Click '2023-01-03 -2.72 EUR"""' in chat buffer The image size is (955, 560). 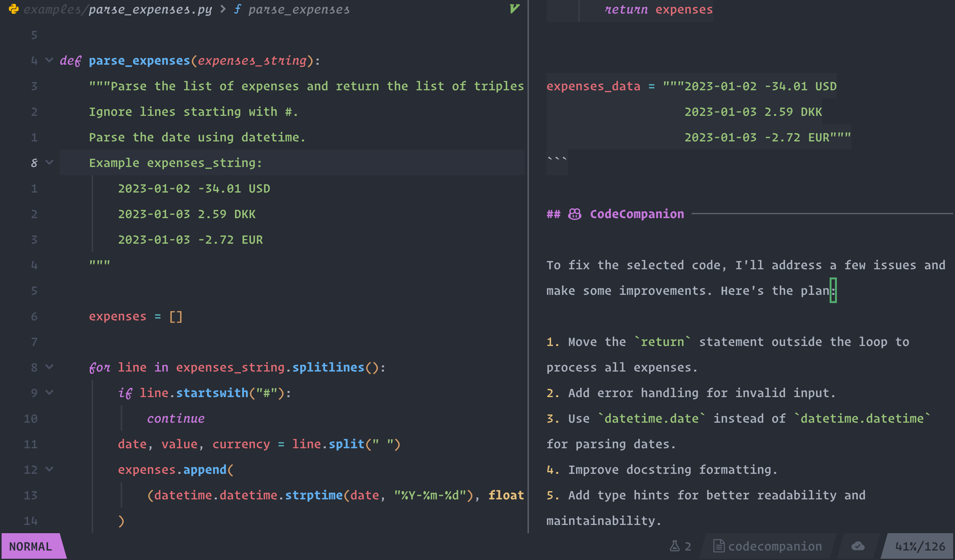click(x=767, y=137)
